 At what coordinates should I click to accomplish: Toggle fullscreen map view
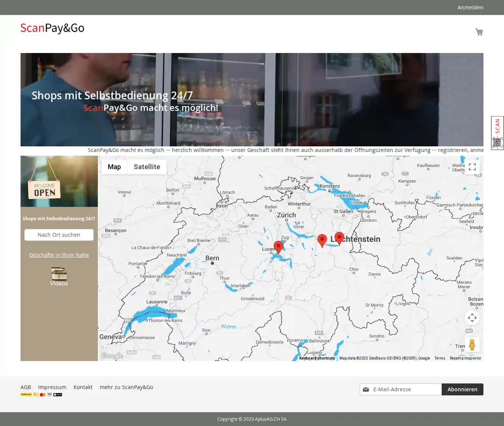(472, 167)
